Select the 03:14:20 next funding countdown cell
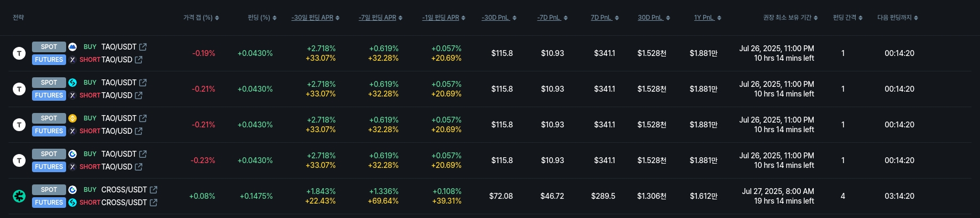Image resolution: width=980 pixels, height=218 pixels. coord(899,196)
